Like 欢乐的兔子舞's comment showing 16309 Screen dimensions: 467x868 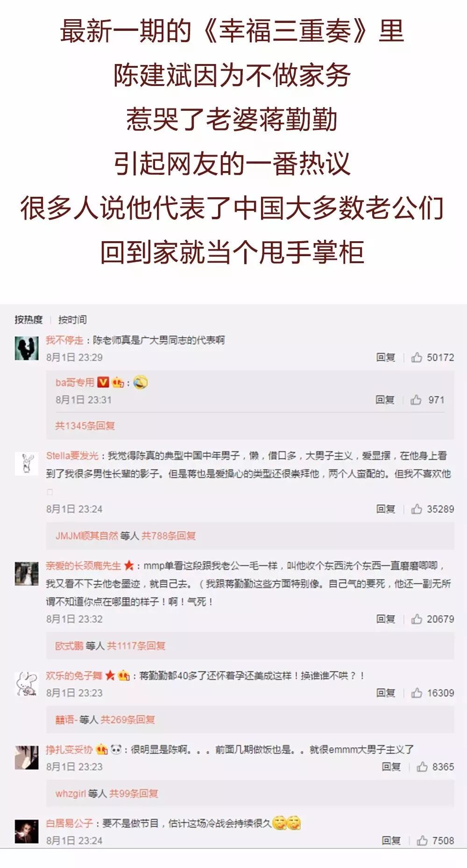click(416, 693)
